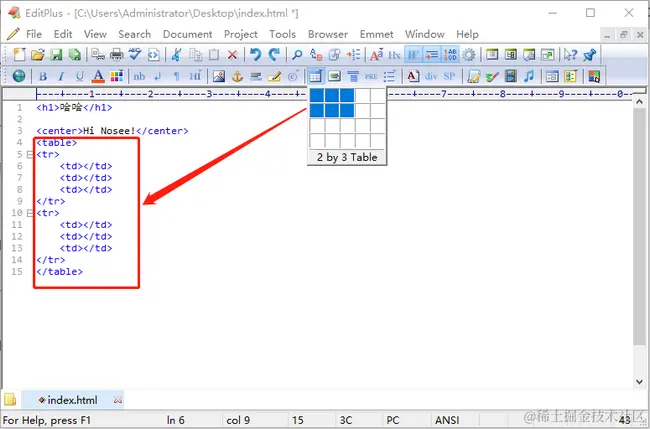Apply Italic with the I icon
Image resolution: width=650 pixels, height=429 pixels.
[61, 76]
